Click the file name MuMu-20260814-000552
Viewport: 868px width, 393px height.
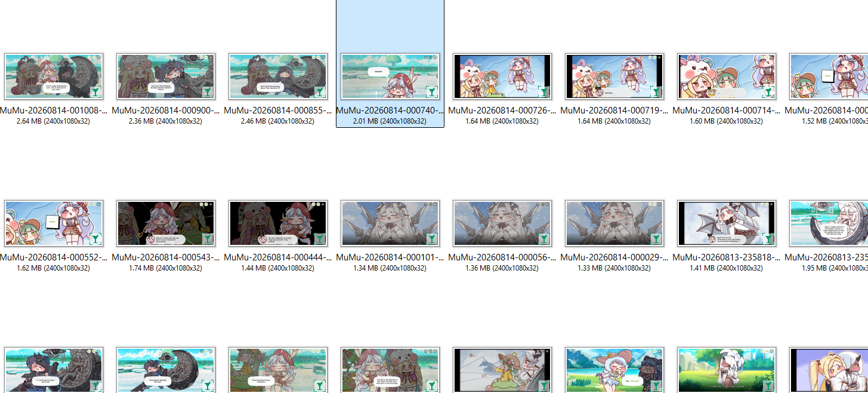point(54,257)
